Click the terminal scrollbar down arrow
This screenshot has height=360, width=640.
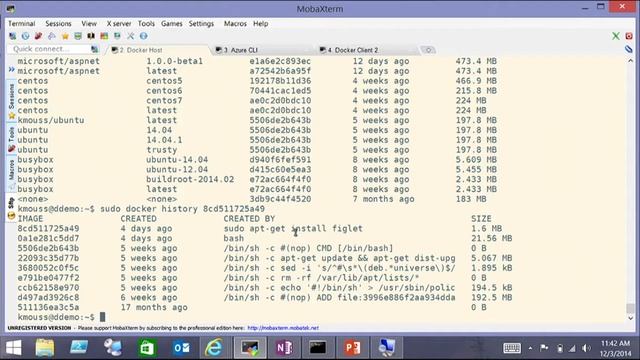tap(631, 318)
